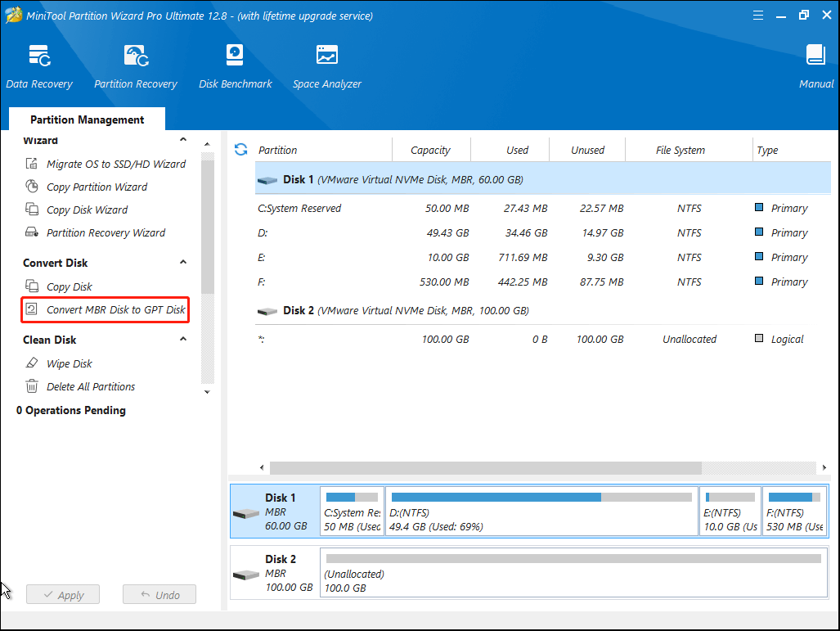Refresh the partition list
Image resolution: width=840 pixels, height=631 pixels.
click(240, 149)
